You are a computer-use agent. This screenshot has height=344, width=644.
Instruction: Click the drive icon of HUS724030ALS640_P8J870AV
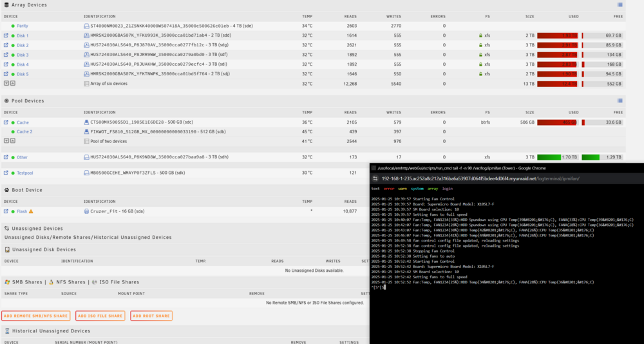click(x=87, y=45)
